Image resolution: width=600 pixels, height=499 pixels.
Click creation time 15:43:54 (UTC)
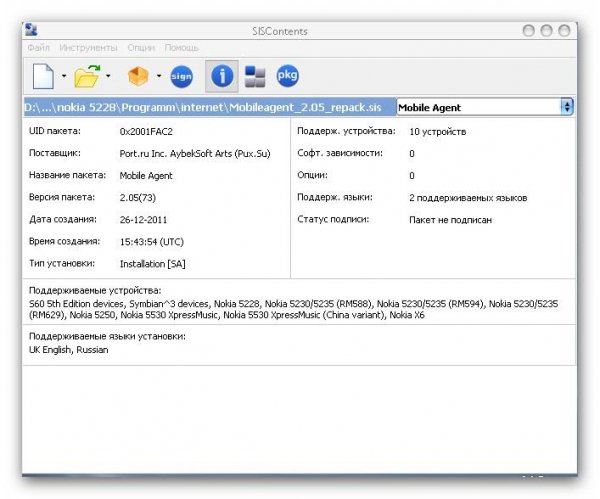coord(152,242)
